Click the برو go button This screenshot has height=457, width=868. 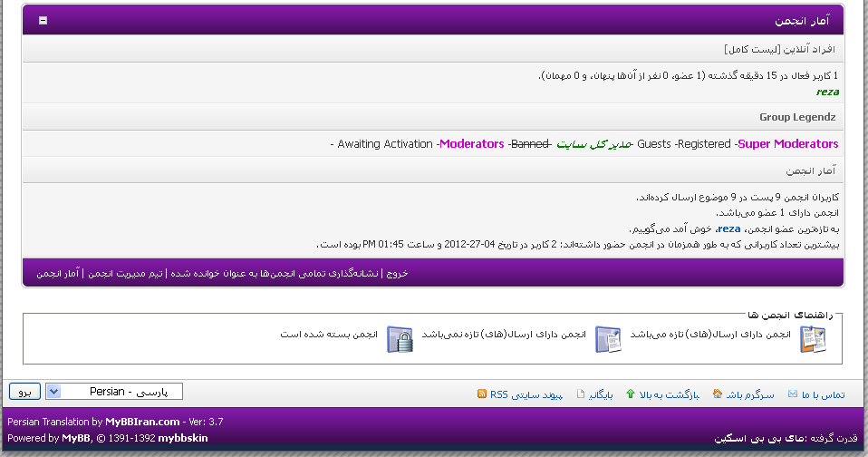pos(24,392)
